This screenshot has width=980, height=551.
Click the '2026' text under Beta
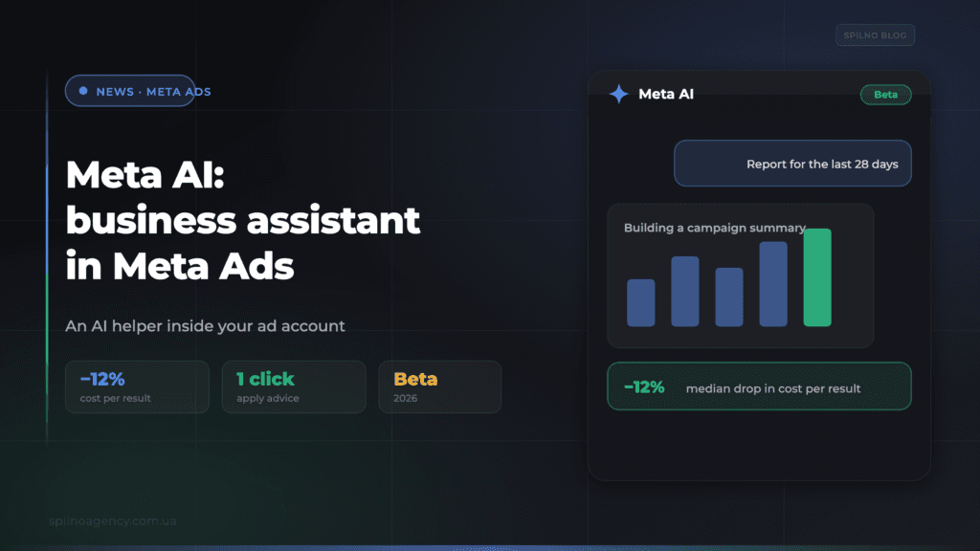click(405, 398)
